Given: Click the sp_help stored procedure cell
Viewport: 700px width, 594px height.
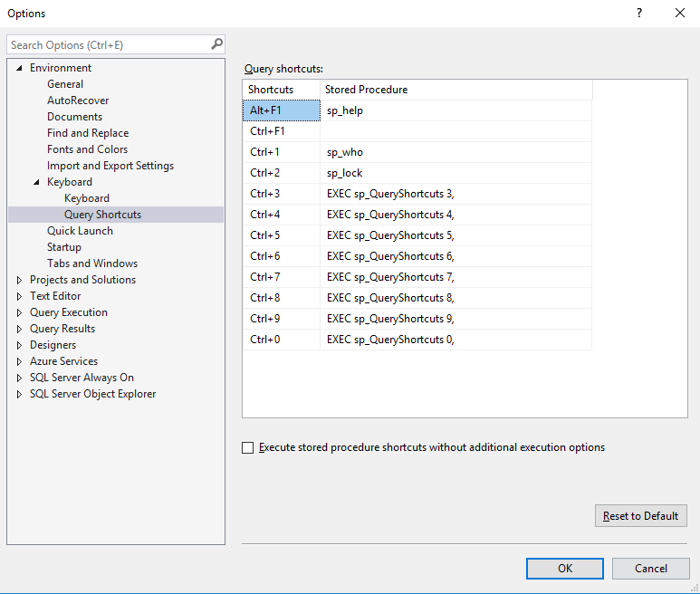Looking at the screenshot, I should tap(455, 110).
